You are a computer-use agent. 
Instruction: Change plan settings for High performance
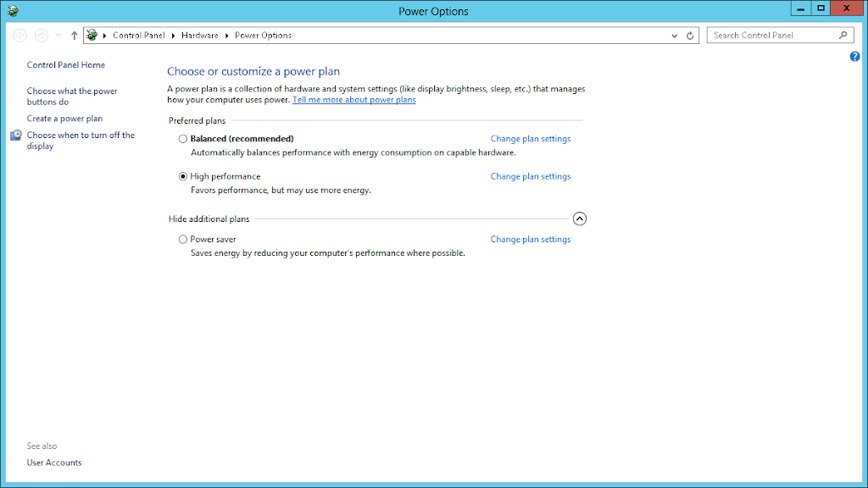pyautogui.click(x=531, y=176)
